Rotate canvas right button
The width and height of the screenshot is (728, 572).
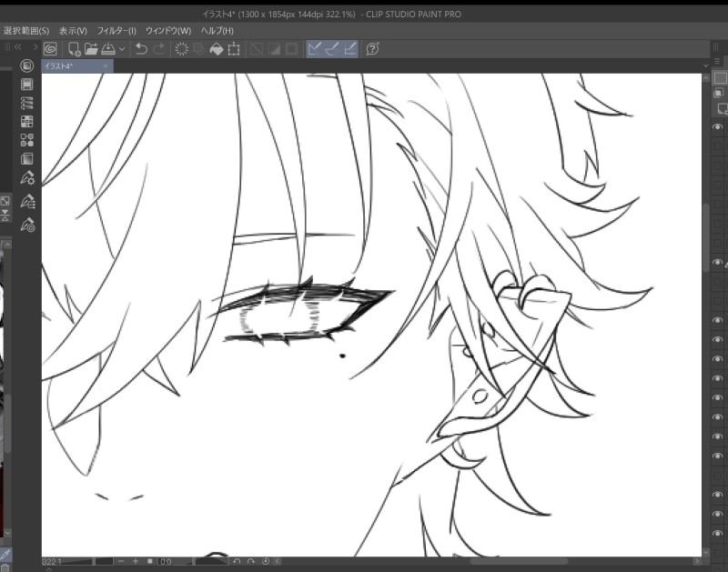251,561
